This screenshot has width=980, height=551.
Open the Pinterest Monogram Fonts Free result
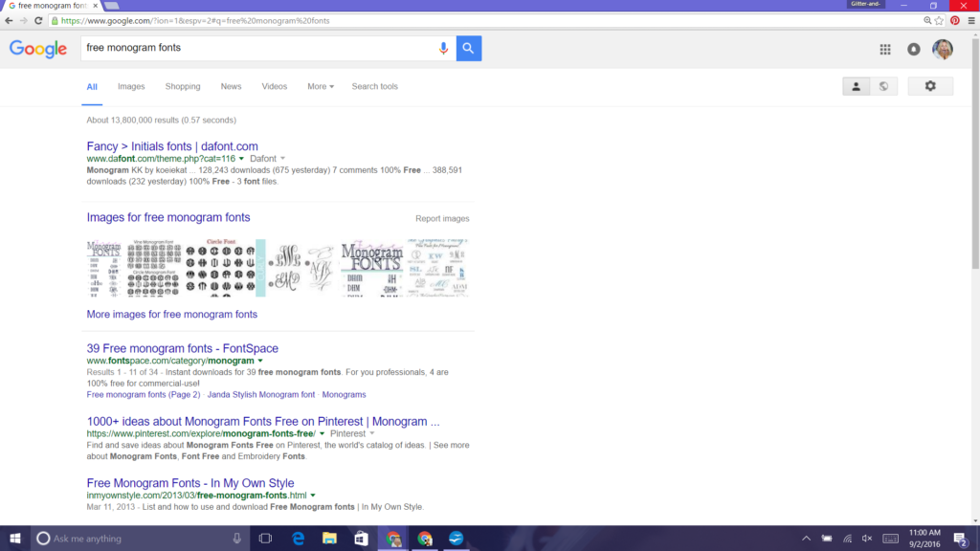(x=263, y=422)
